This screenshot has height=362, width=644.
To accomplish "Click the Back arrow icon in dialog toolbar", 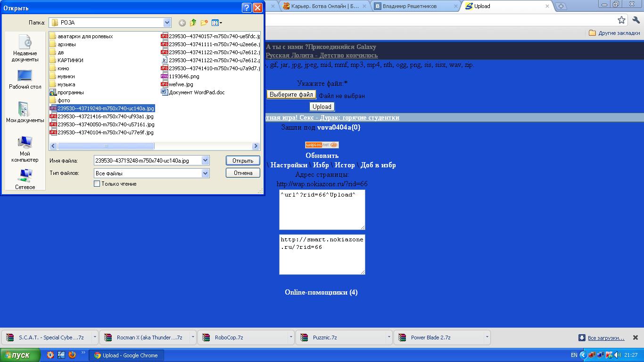I will pos(182,23).
